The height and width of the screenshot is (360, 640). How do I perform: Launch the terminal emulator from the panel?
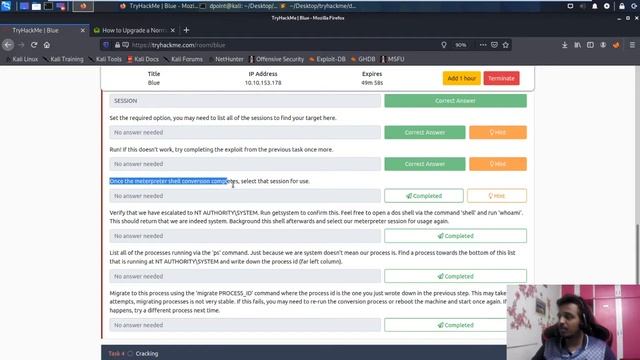coord(48,6)
